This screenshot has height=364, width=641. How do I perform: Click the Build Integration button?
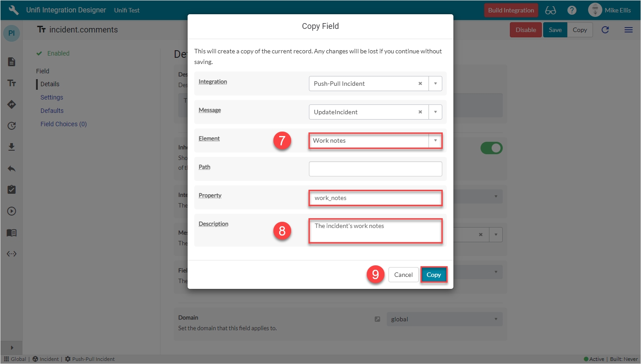click(511, 10)
